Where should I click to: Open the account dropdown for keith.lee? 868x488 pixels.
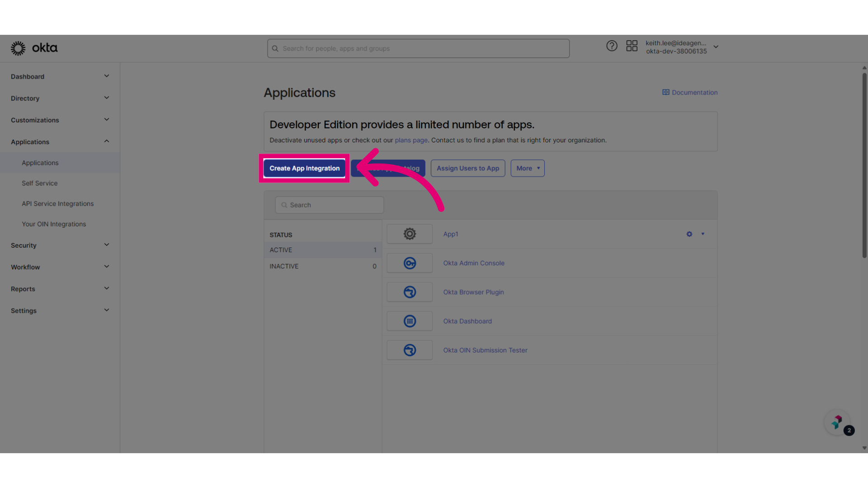[x=716, y=47]
